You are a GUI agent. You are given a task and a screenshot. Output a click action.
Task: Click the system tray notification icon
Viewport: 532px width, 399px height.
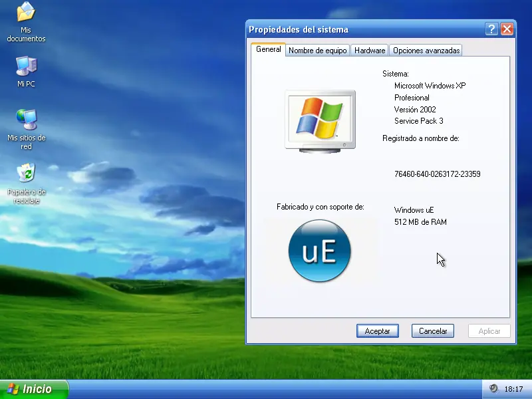[493, 388]
